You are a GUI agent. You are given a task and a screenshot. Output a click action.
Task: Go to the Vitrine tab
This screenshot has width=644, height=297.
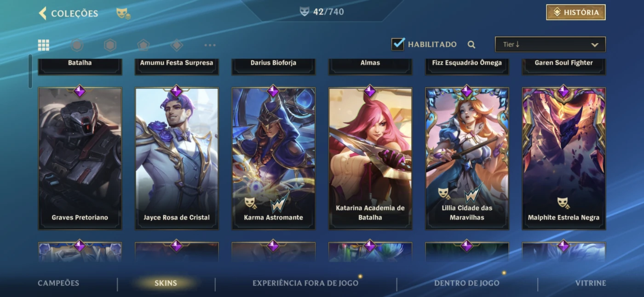pos(591,283)
